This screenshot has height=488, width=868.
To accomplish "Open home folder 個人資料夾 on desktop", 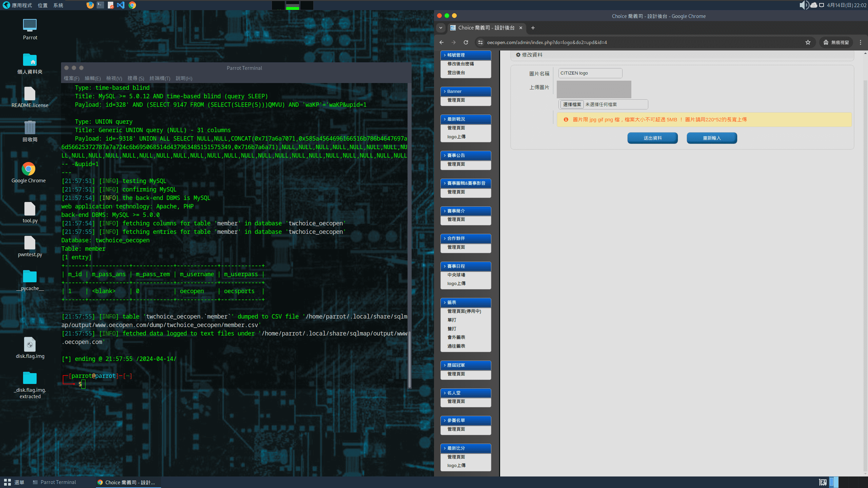I will 30,64.
